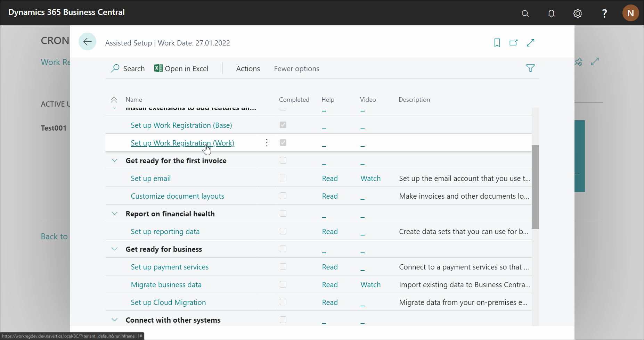Toggle Completed checkbox for Report on financial health
This screenshot has height=340, width=644.
pyautogui.click(x=283, y=213)
